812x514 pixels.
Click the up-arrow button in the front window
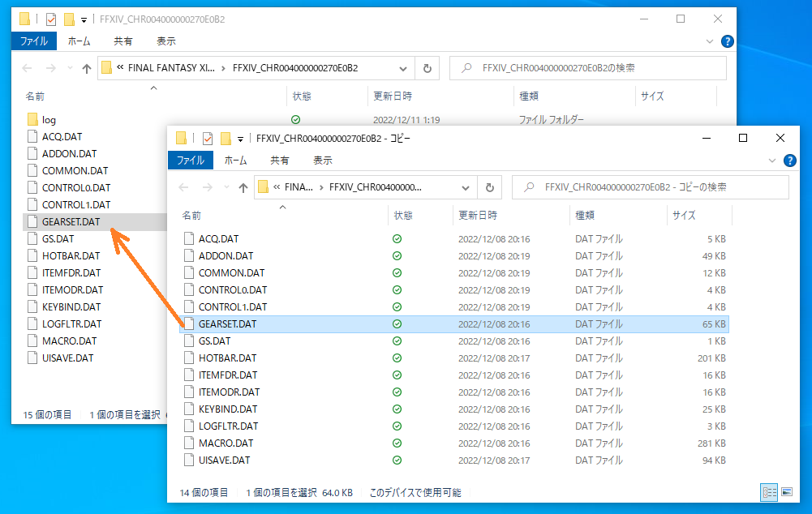pos(243,188)
